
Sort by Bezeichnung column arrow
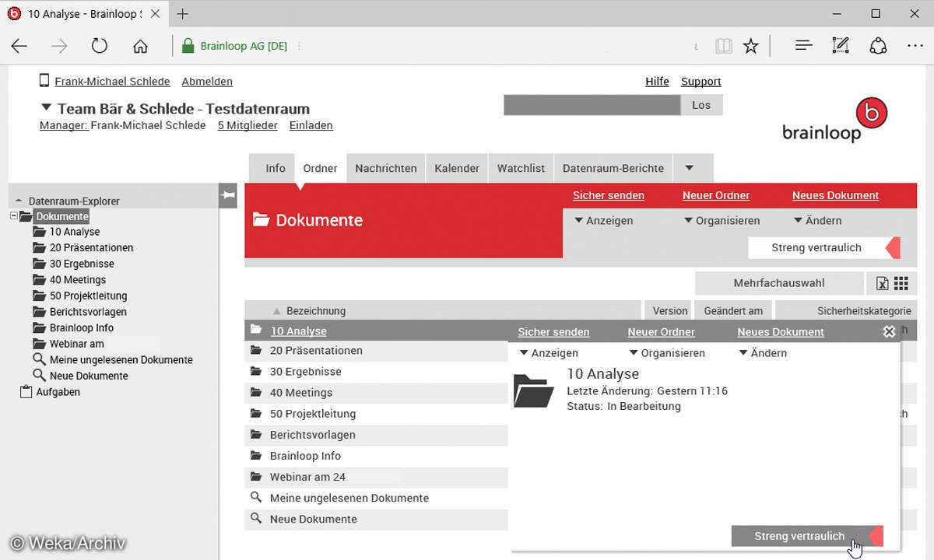276,311
